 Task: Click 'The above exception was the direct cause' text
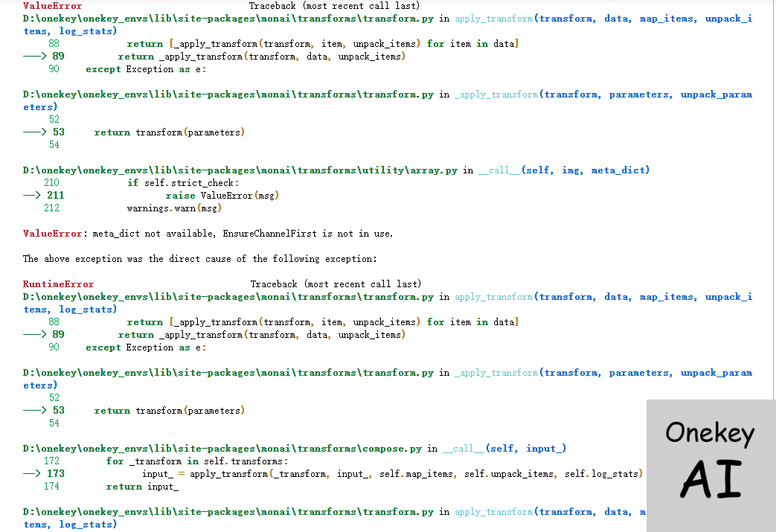(199, 259)
